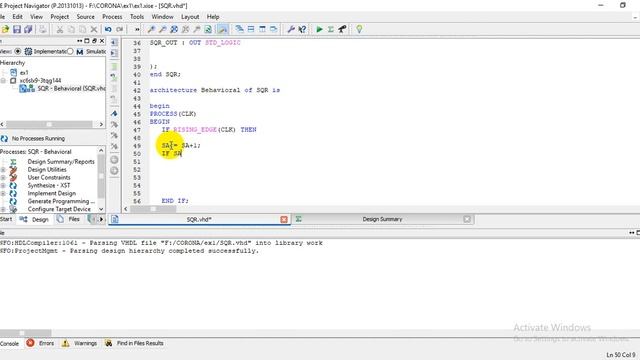Select the Implementation view radio button

(18, 51)
